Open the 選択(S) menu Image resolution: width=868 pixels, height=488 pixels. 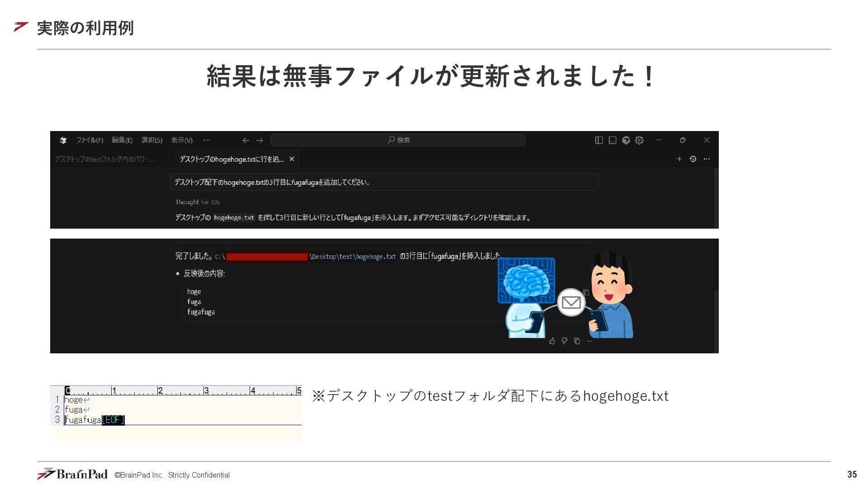151,140
